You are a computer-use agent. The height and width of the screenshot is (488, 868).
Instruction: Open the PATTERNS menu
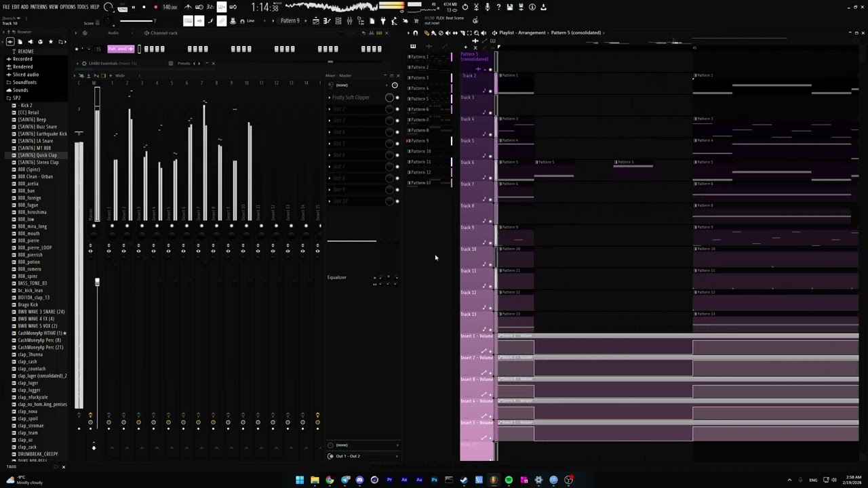pos(39,7)
